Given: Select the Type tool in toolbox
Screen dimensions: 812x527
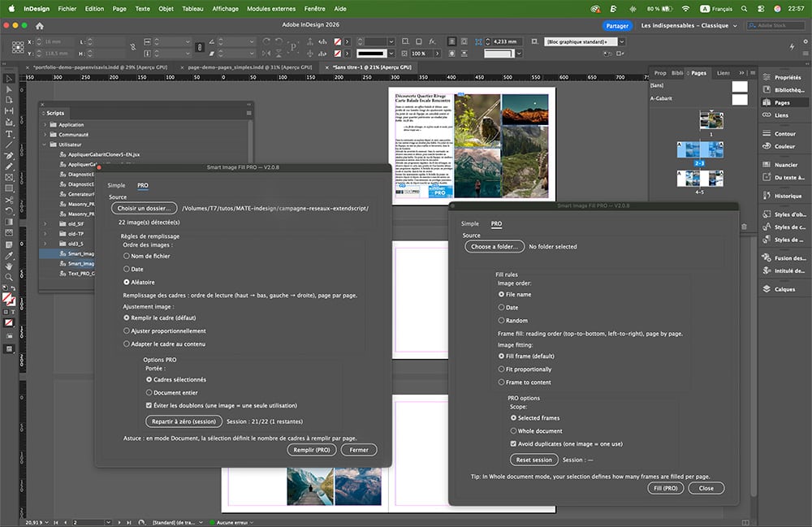Looking at the screenshot, I should (x=9, y=133).
